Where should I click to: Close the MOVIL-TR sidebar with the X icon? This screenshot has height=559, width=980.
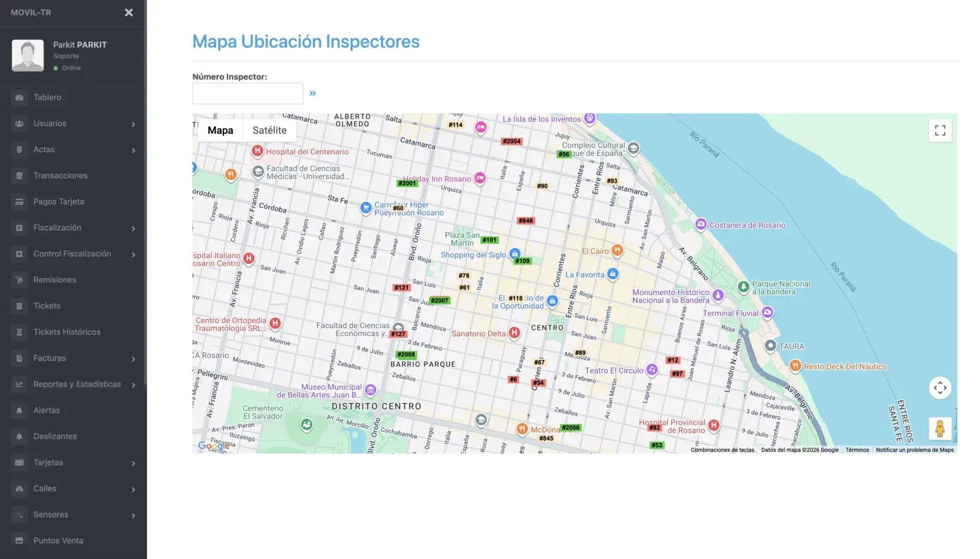pyautogui.click(x=129, y=12)
